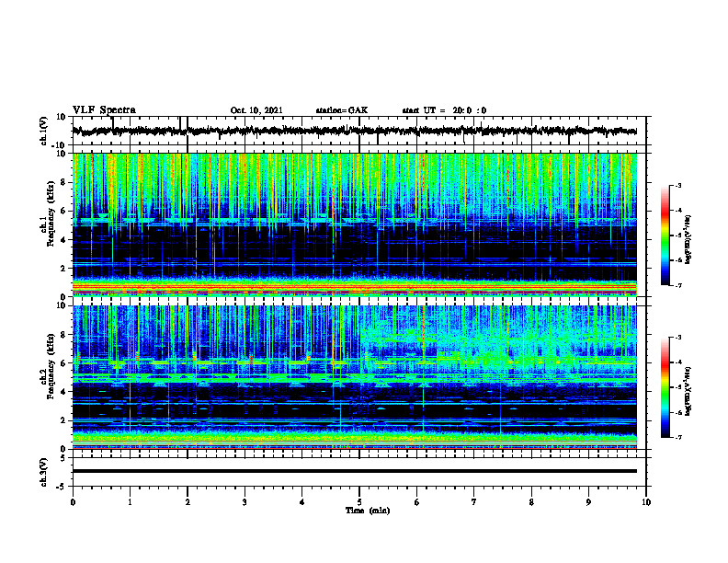
Task: Click time axis tick label "2"
Action: (188, 502)
